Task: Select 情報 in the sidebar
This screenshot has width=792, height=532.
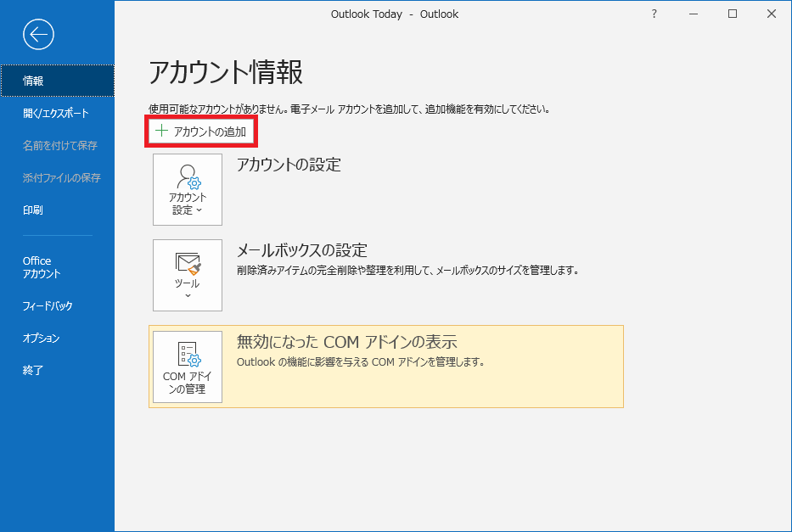Action: click(58, 81)
